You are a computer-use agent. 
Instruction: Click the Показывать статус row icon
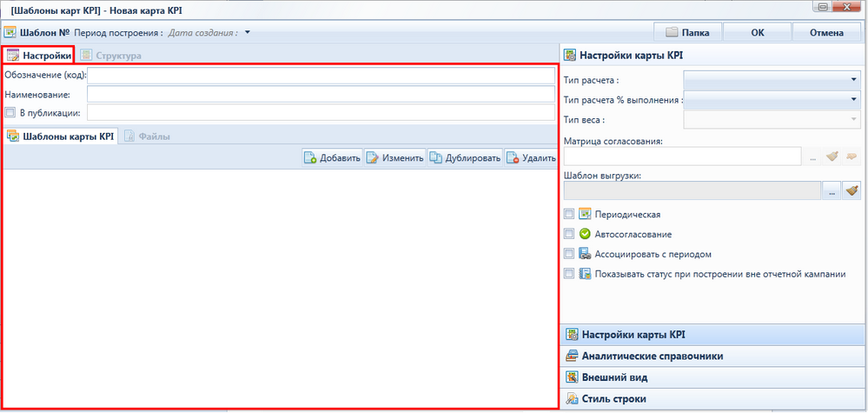585,274
